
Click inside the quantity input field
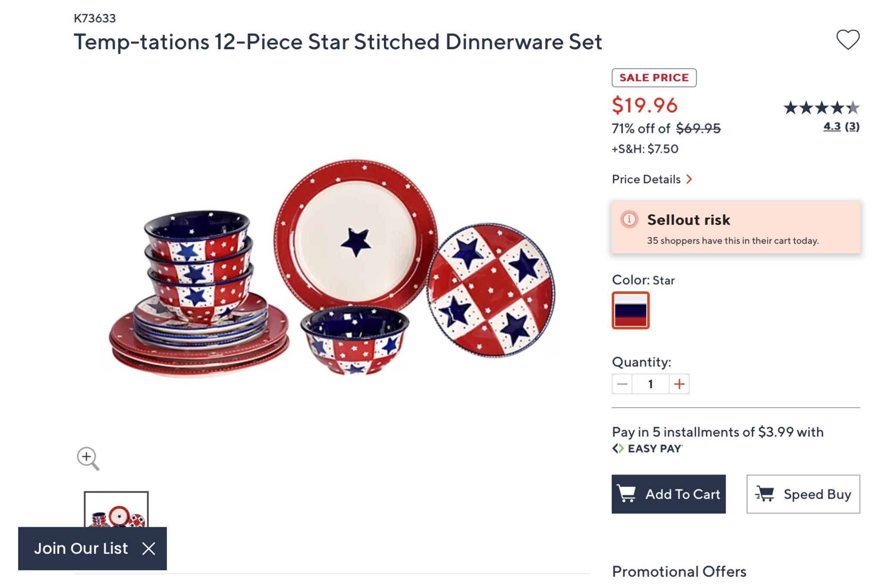pos(650,384)
